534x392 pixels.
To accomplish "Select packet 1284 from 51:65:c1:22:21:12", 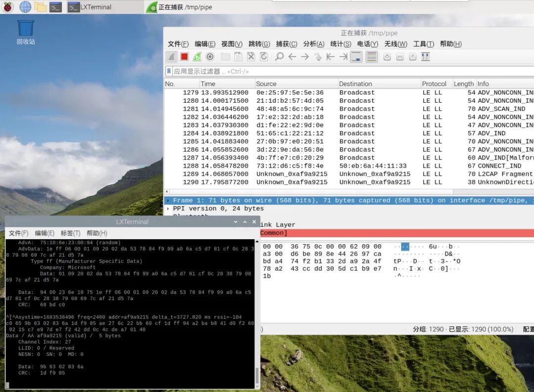I will pos(349,133).
